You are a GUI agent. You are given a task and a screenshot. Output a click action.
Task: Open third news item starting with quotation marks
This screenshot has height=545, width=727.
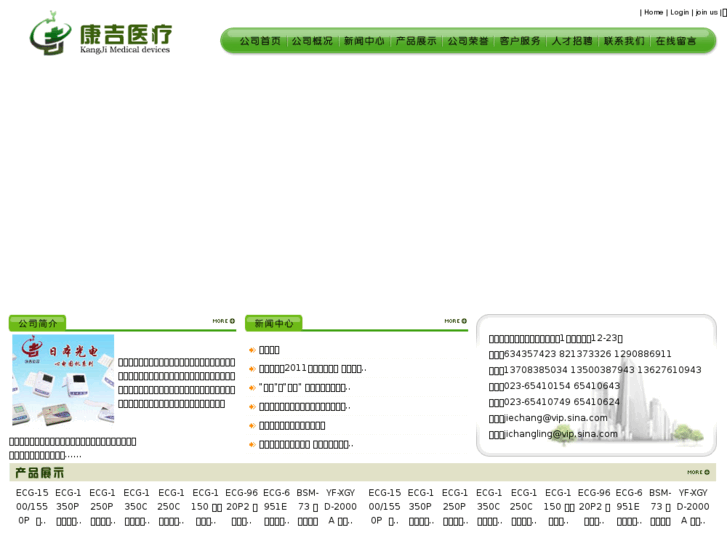305,388
